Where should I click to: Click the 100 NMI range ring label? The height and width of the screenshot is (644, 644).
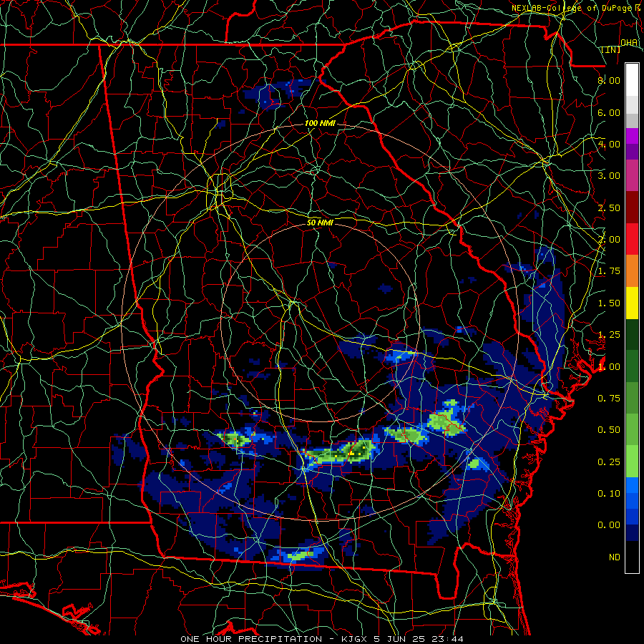click(320, 123)
